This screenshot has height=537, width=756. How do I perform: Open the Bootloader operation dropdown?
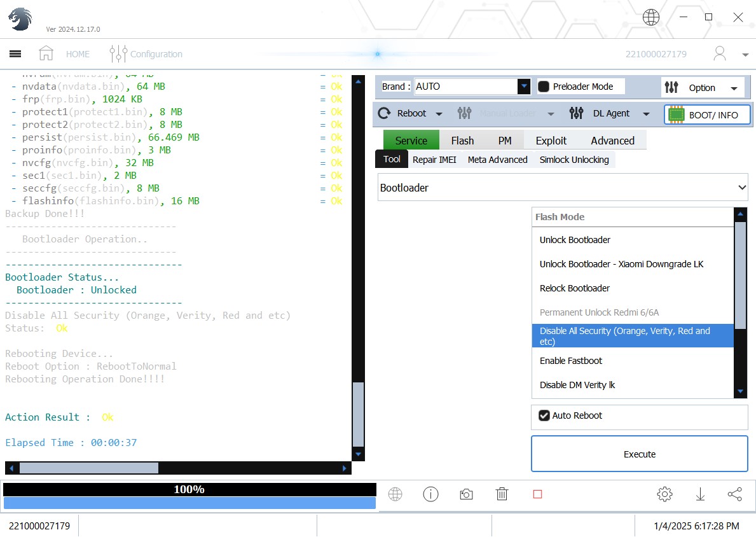click(x=563, y=188)
